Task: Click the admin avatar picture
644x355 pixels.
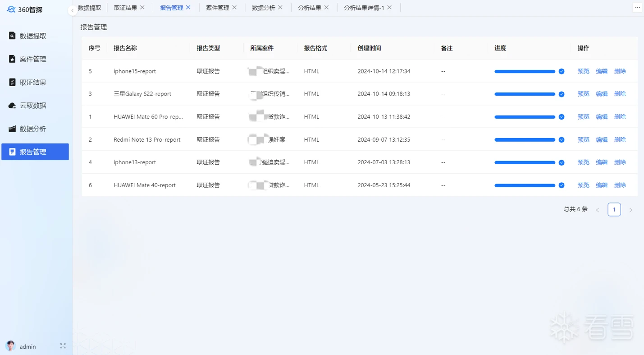Action: click(x=10, y=346)
